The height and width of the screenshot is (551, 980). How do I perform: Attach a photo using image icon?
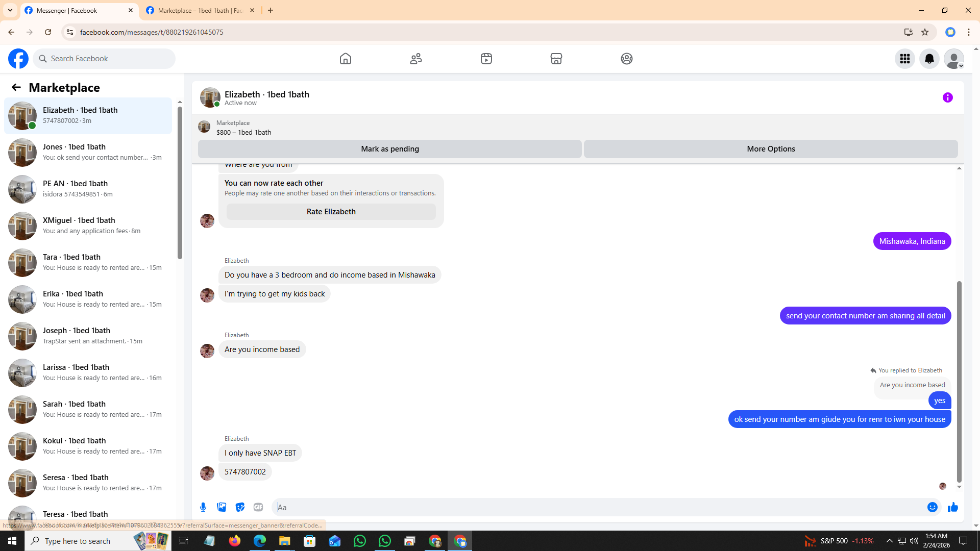(x=222, y=507)
